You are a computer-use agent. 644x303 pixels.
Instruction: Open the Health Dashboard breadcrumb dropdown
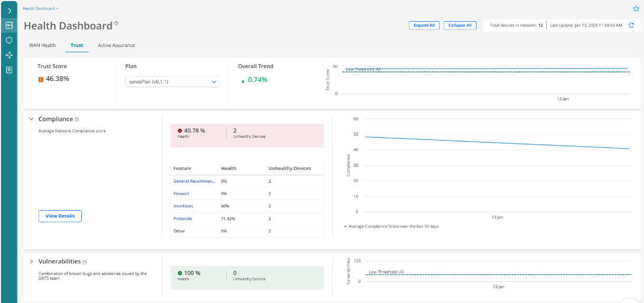point(41,8)
